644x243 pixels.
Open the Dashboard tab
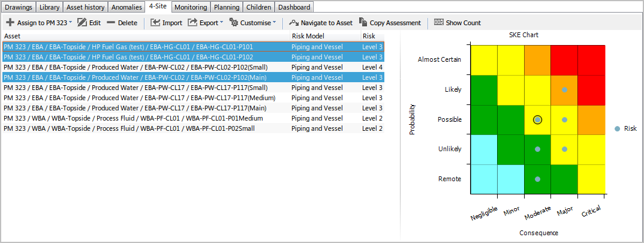click(x=294, y=7)
